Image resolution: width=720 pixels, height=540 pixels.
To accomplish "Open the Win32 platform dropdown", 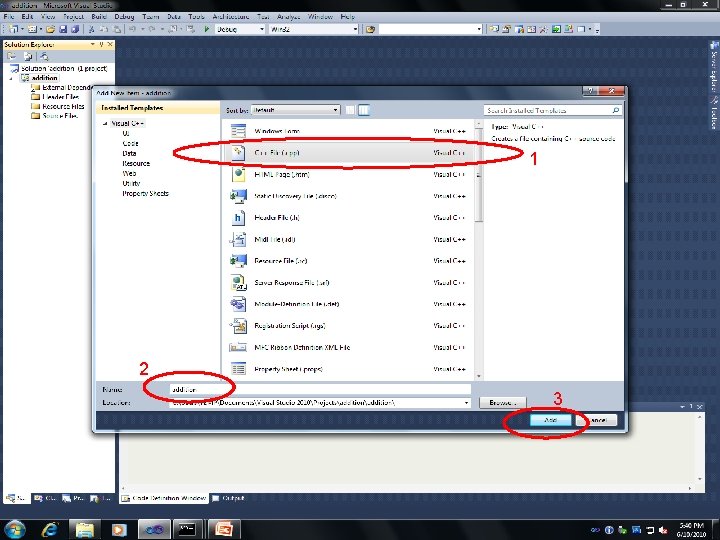I will click(x=355, y=29).
